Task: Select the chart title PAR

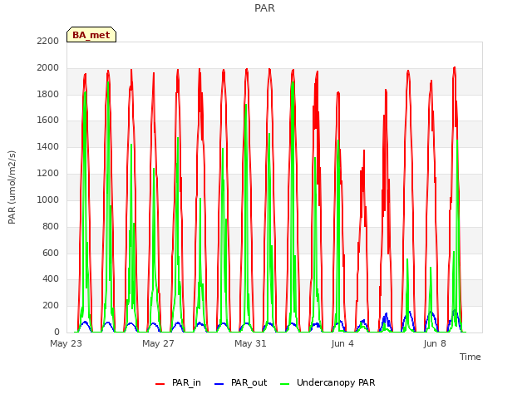Action: [264, 7]
